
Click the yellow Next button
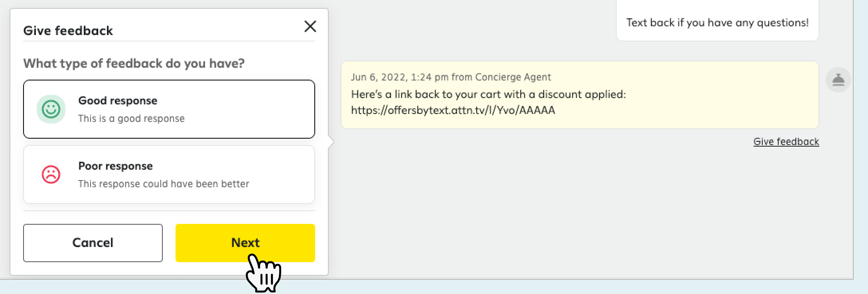[x=245, y=243]
